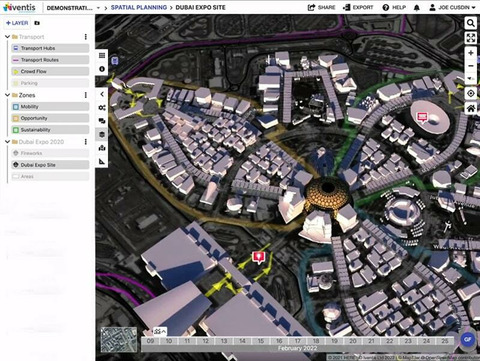Click the Dubai Expo Site breadcrumb
The image size is (480, 361).
point(200,7)
